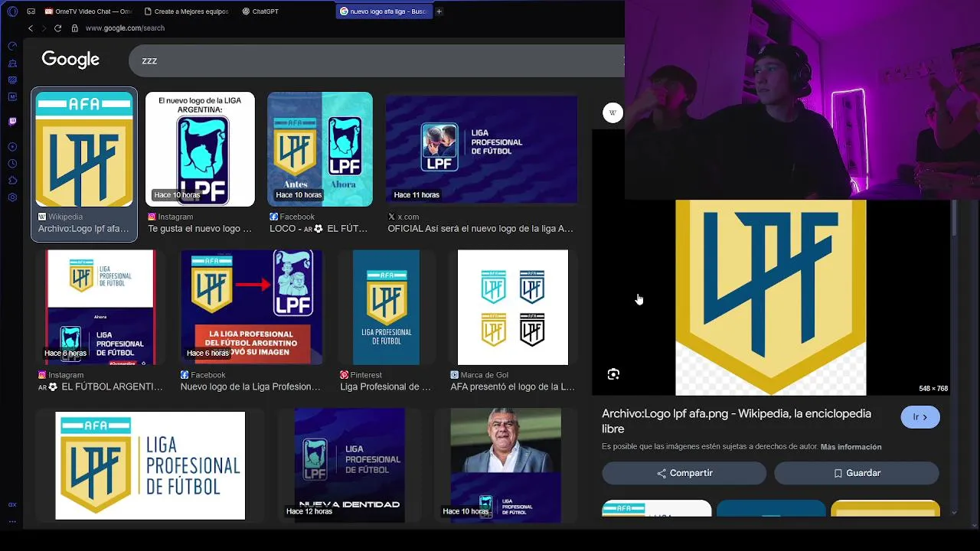Screen dimensions: 980x551
Task: Switch to the Create a Mejores equipos tab
Action: [185, 11]
